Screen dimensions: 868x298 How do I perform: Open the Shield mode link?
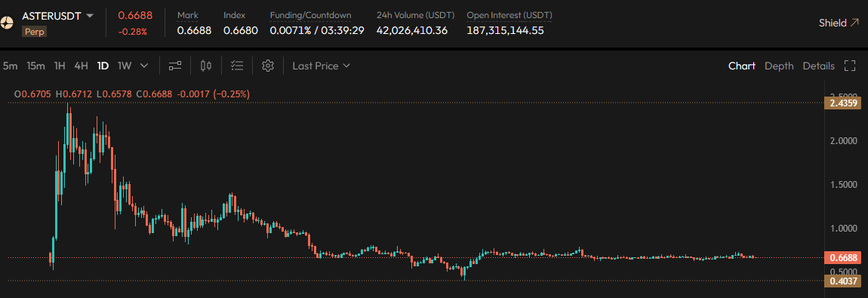coord(839,23)
